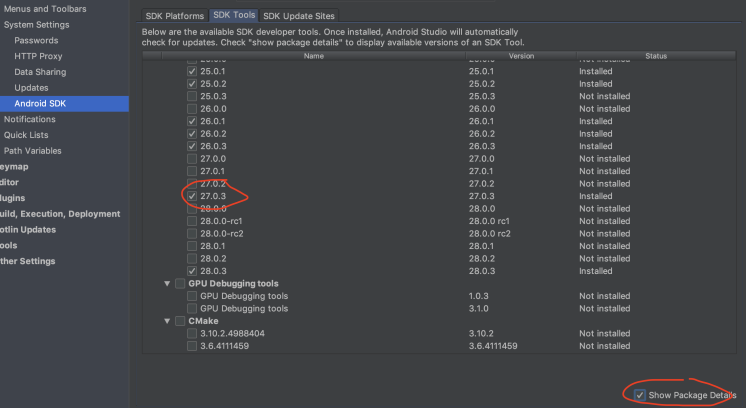Screen dimensions: 746x408
Task: Open Updates settings page
Action: point(31,87)
